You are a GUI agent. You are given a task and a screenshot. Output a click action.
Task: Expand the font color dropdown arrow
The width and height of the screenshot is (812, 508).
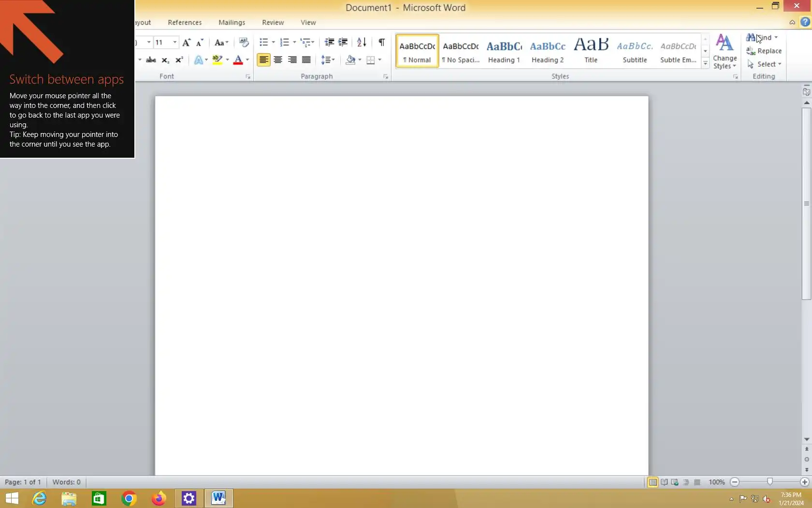(x=247, y=60)
